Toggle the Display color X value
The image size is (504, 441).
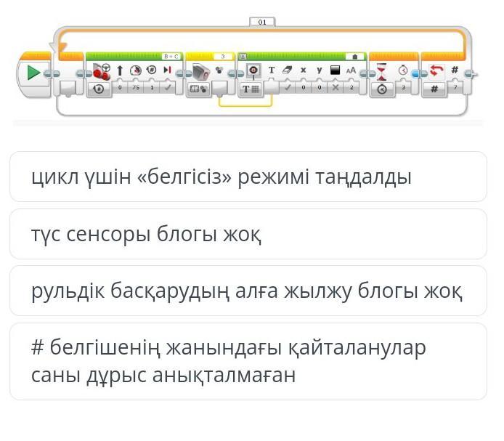336,87
